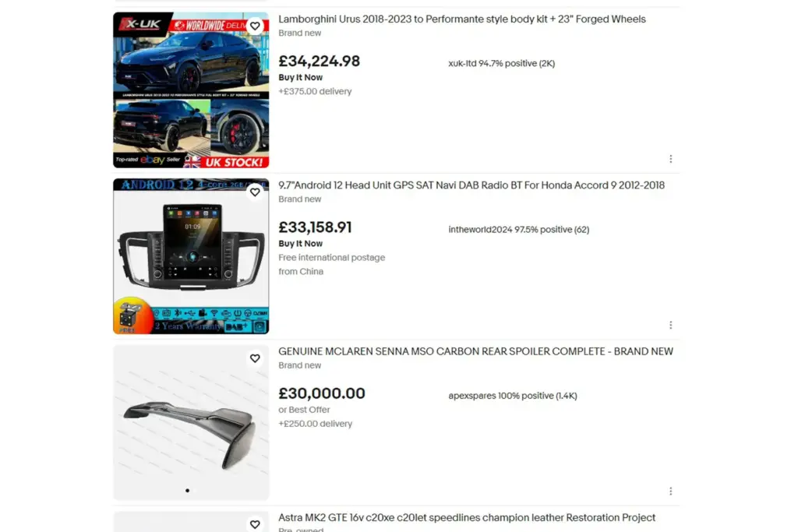Open more options for Lamborghini Urus listing
The height and width of the screenshot is (532, 798).
pos(671,159)
